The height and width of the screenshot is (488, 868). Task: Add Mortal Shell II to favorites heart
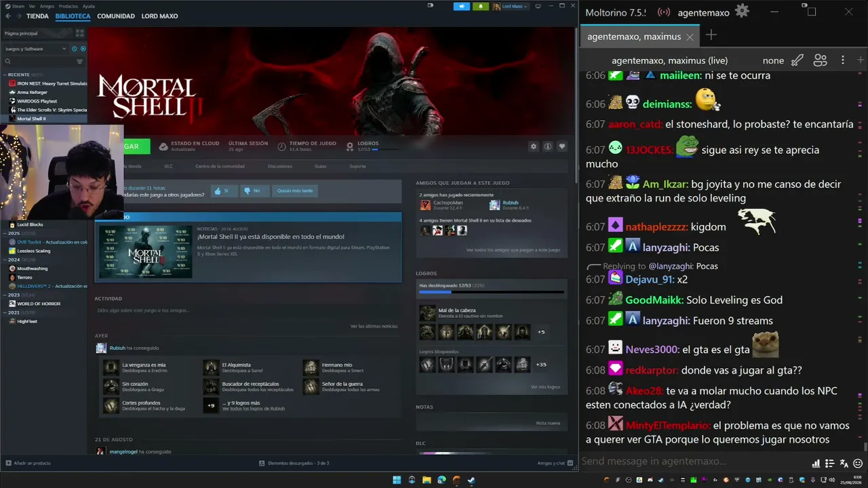click(x=561, y=146)
